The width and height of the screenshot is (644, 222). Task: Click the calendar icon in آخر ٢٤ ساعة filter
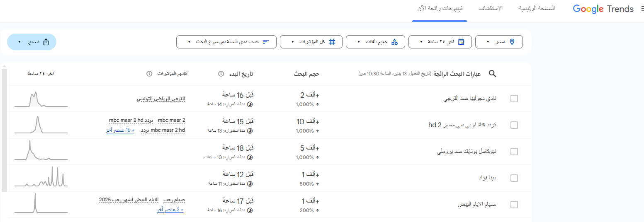tap(461, 42)
